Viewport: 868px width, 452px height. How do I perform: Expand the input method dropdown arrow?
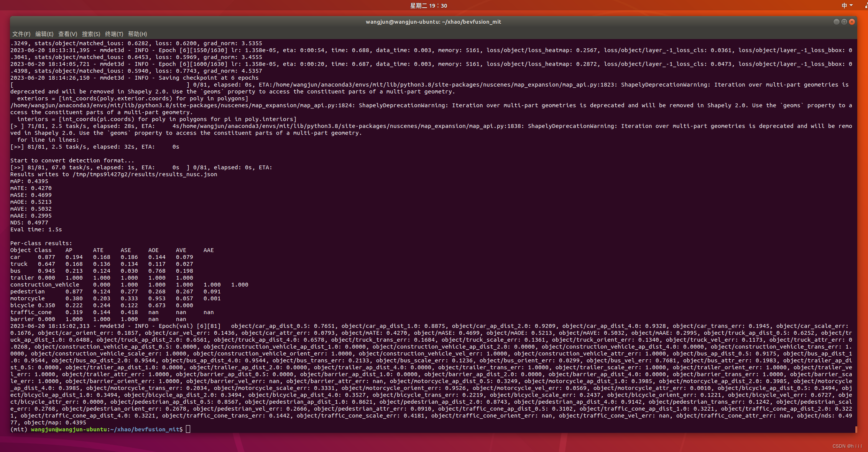pyautogui.click(x=851, y=5)
